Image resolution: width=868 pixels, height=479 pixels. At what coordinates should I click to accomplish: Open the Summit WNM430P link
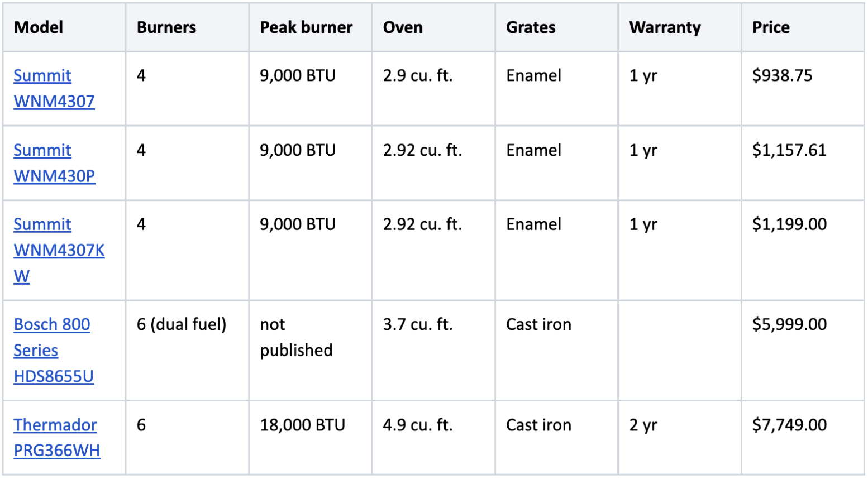point(54,163)
